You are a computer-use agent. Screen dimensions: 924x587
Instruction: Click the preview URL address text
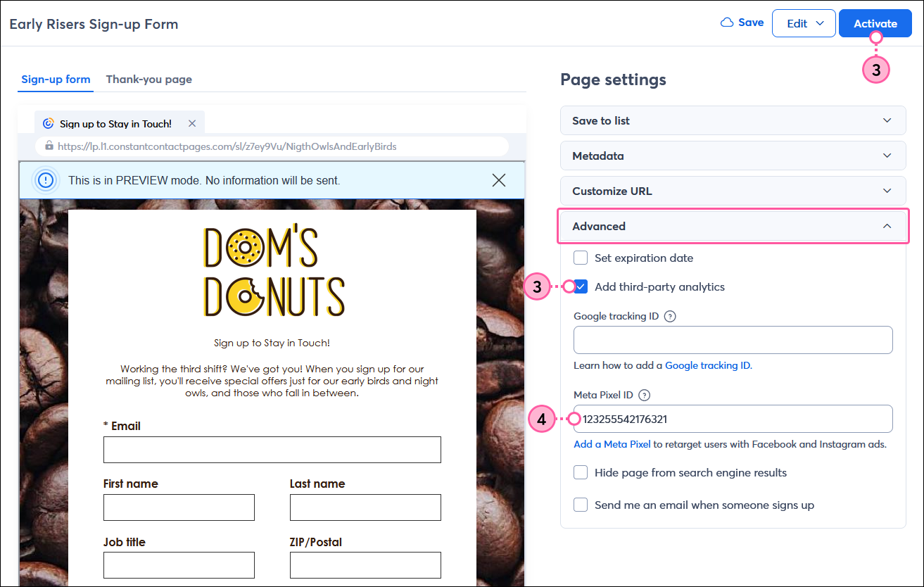pos(227,146)
